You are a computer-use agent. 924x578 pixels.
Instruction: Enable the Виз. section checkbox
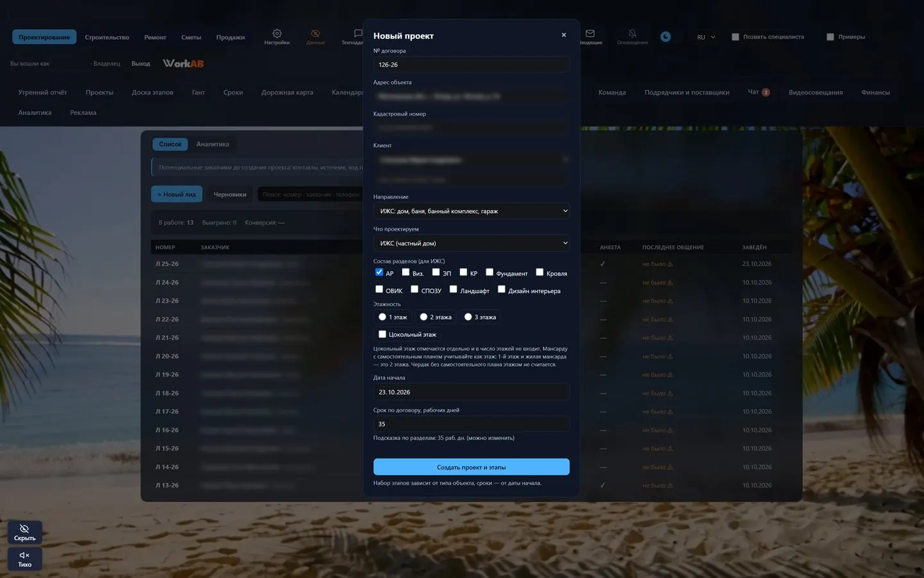point(406,272)
